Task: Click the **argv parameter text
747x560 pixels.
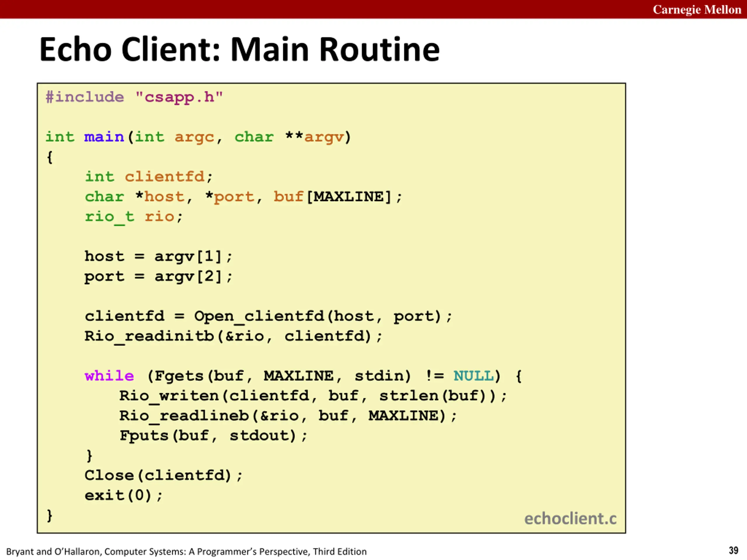Action: [314, 138]
